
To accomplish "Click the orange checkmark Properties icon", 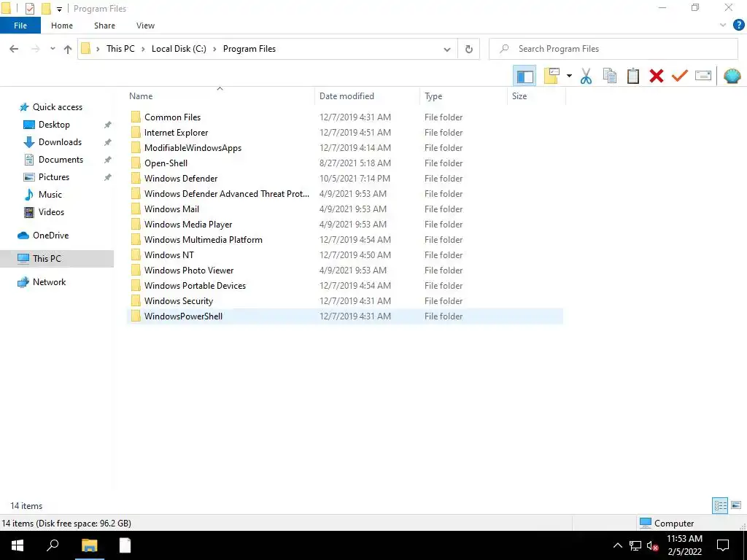I will [x=680, y=76].
